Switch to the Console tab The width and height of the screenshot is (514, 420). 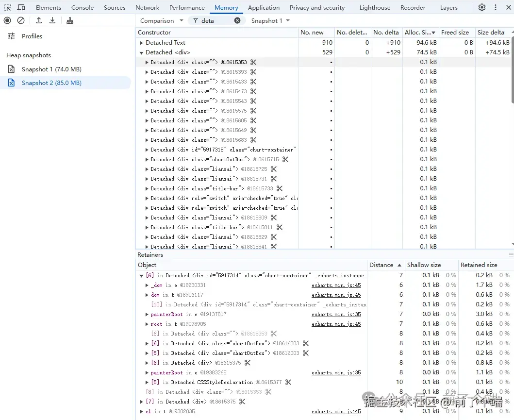(83, 8)
